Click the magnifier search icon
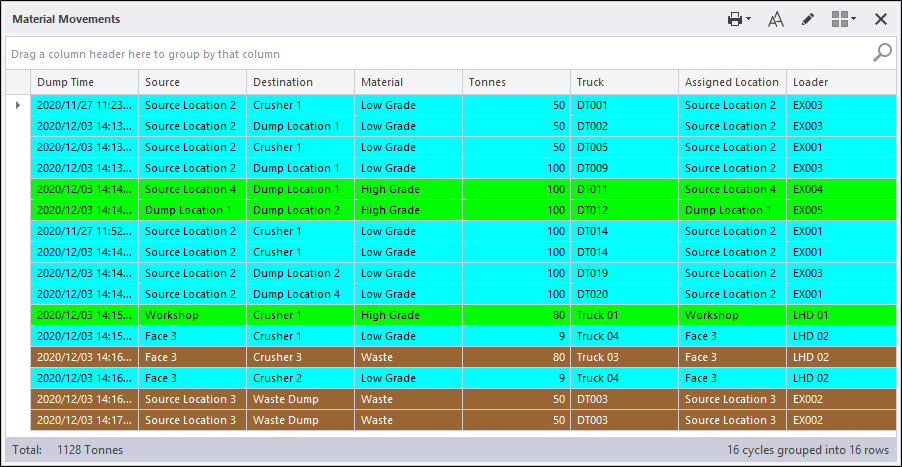902x467 pixels. pos(882,53)
